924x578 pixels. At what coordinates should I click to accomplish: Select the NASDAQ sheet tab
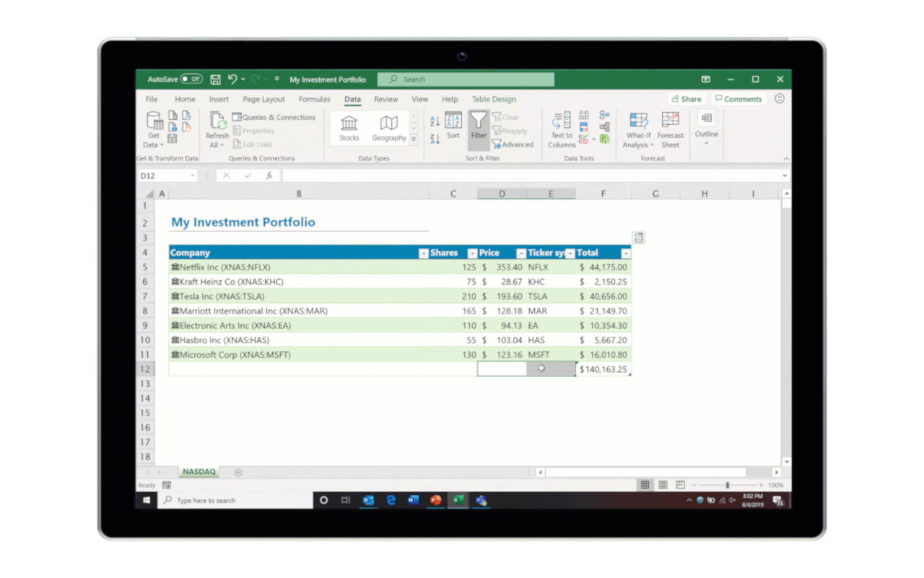tap(198, 471)
